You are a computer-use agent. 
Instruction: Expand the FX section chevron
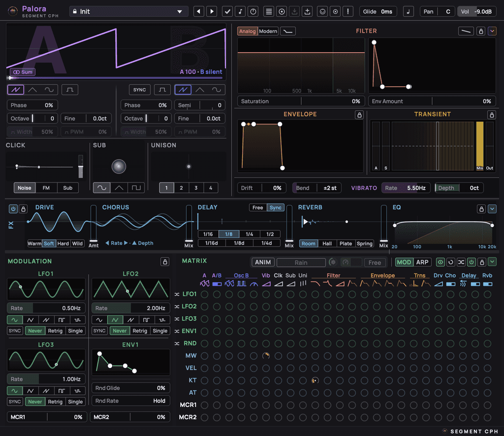[x=492, y=209]
